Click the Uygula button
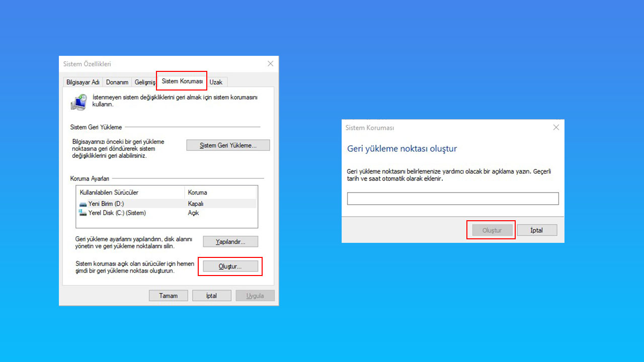644x362 pixels. click(255, 295)
